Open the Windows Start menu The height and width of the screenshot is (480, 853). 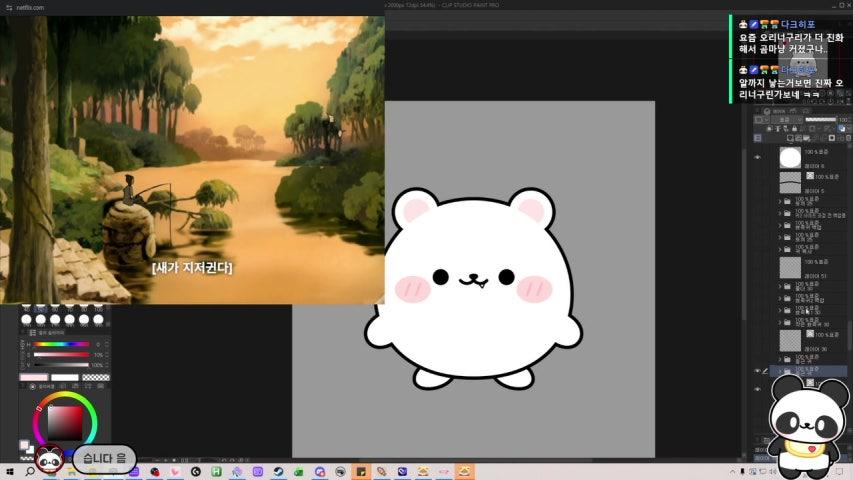pyautogui.click(x=9, y=471)
